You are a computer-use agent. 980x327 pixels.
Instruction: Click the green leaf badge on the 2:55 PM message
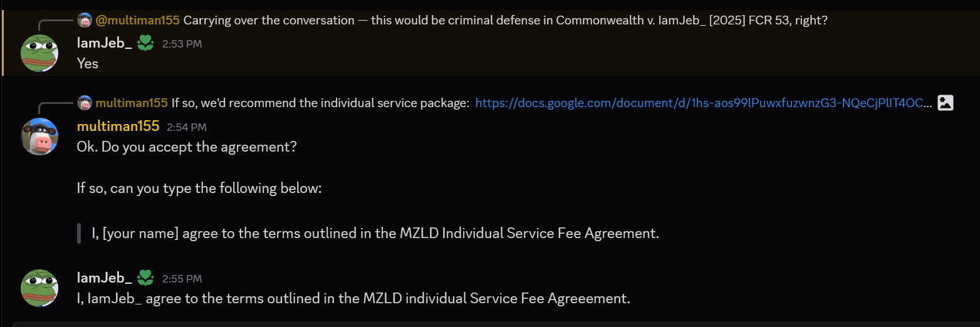(x=145, y=278)
